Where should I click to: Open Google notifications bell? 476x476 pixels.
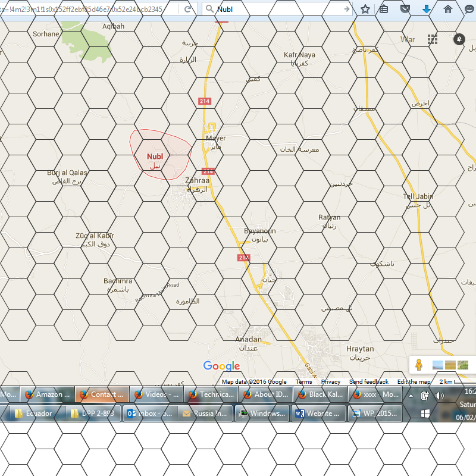[x=459, y=39]
